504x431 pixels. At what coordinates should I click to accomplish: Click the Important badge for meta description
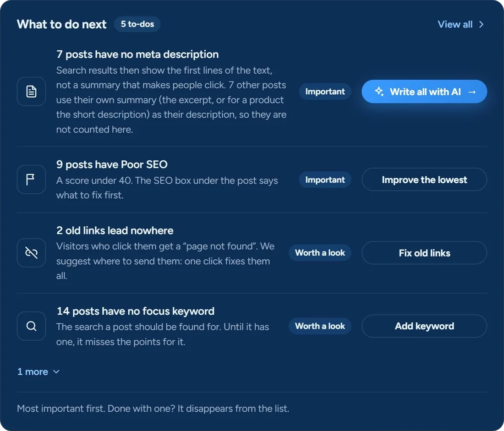click(325, 92)
